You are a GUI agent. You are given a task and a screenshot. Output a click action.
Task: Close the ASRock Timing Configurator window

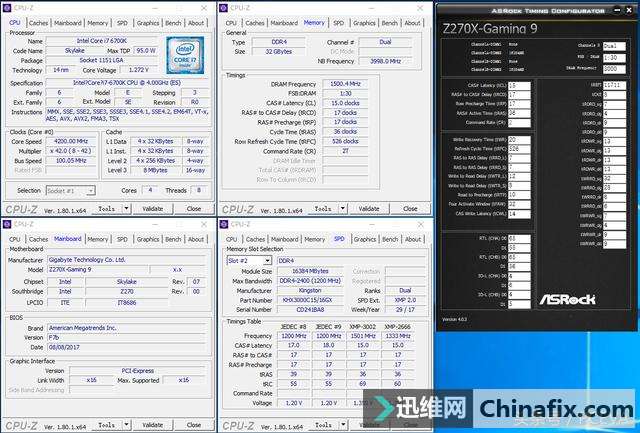(x=629, y=11)
